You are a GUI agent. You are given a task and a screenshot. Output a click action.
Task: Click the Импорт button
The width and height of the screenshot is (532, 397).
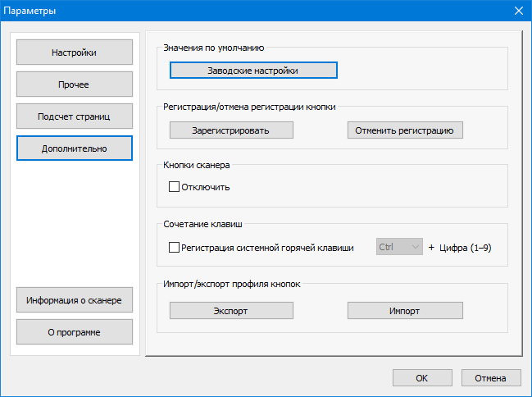click(x=405, y=311)
